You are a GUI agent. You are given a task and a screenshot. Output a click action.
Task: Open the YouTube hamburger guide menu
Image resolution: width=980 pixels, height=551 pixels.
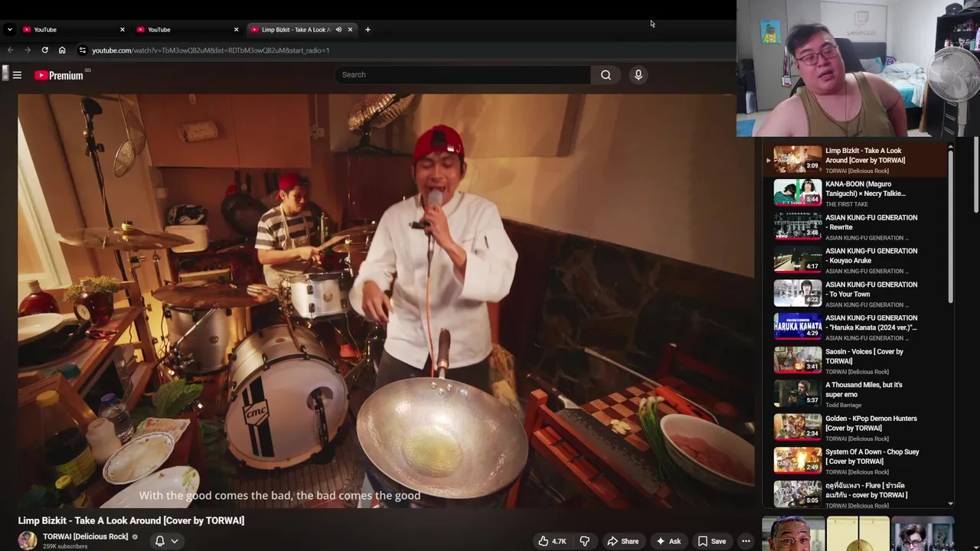point(17,75)
